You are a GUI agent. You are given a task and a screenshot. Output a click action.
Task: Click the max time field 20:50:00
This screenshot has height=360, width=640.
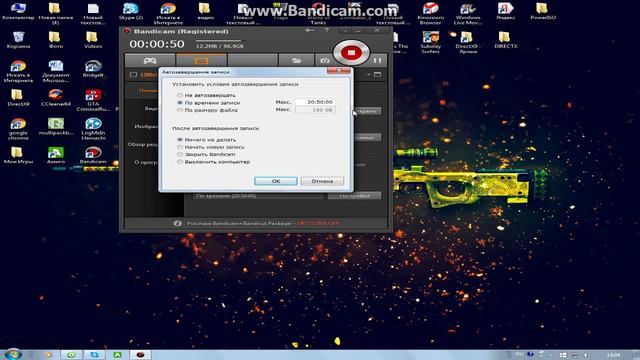pos(315,102)
